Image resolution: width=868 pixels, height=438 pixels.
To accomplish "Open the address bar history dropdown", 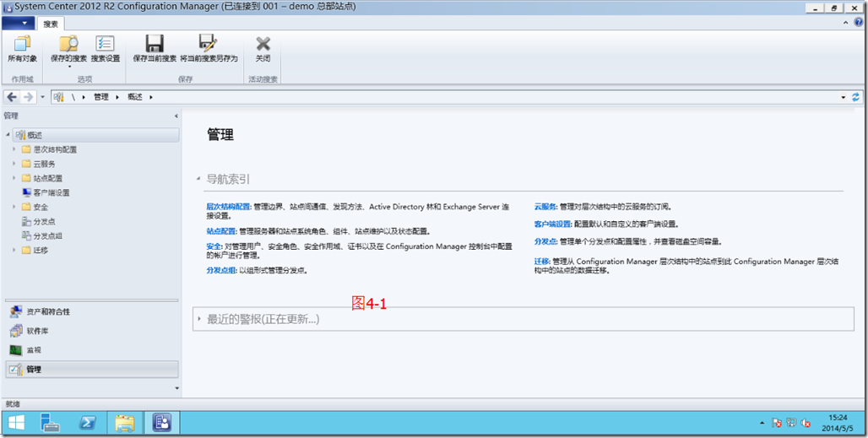I will pyautogui.click(x=844, y=97).
